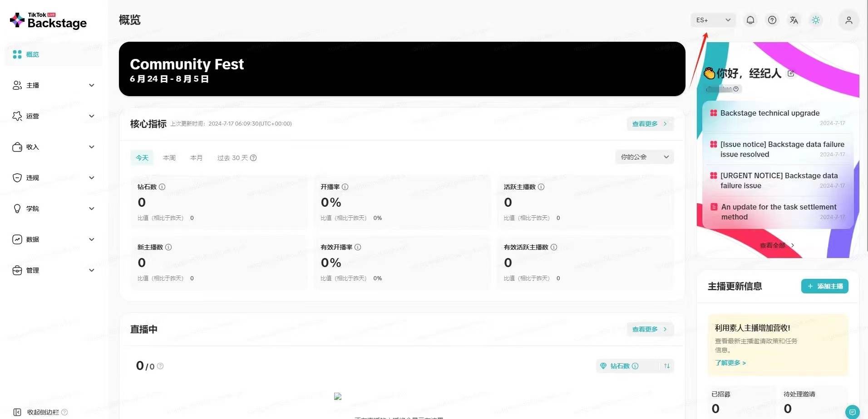Switch to the 本周 time tab
This screenshot has width=868, height=419.
pyautogui.click(x=169, y=158)
